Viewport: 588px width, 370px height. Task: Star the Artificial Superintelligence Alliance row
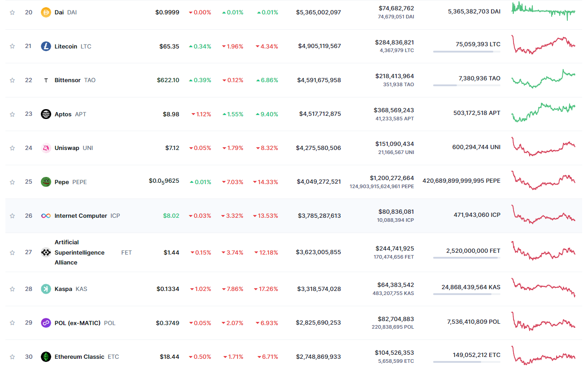pyautogui.click(x=12, y=252)
